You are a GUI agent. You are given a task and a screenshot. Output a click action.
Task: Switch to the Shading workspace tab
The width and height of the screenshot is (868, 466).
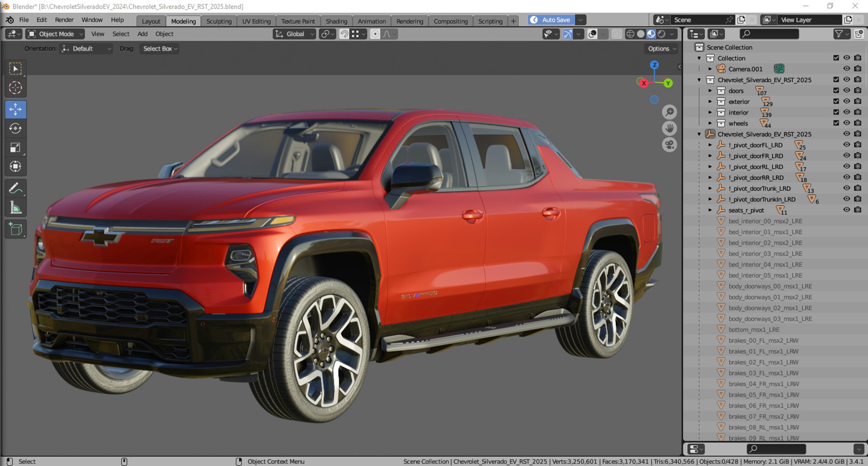(x=336, y=21)
